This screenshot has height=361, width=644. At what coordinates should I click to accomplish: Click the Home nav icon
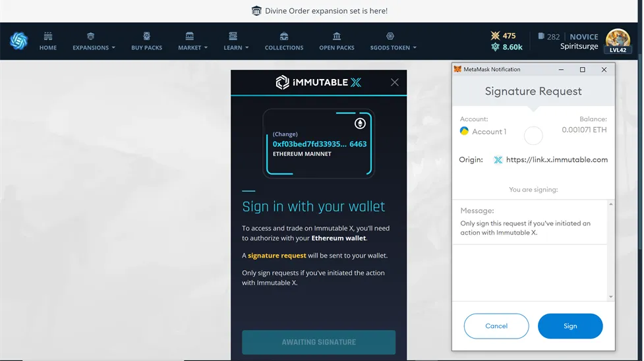pyautogui.click(x=48, y=36)
